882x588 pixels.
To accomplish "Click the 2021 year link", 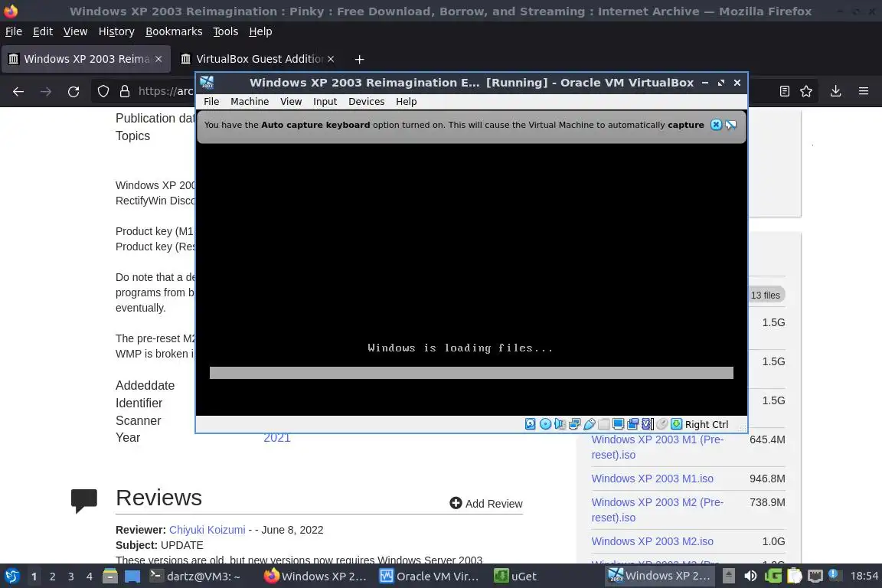I will click(x=276, y=438).
